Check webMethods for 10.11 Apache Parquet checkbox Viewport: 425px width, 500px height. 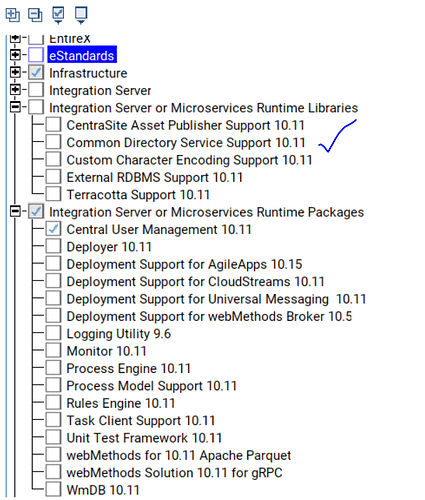point(53,454)
